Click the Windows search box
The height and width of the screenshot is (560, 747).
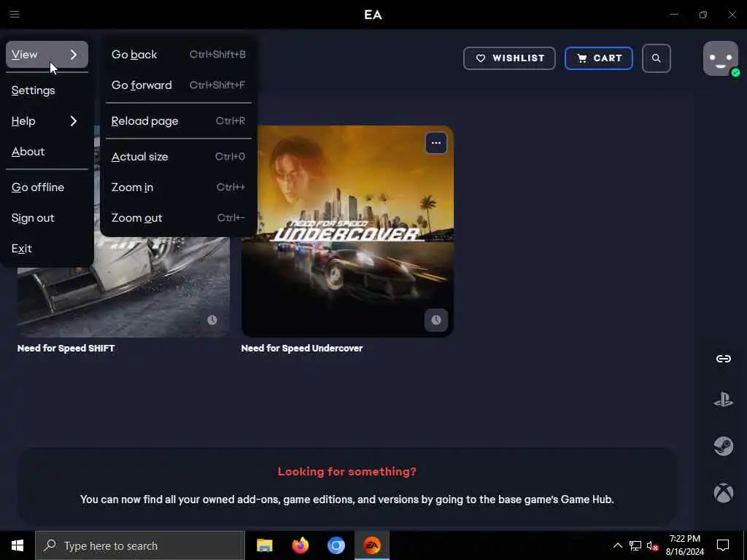pyautogui.click(x=139, y=545)
